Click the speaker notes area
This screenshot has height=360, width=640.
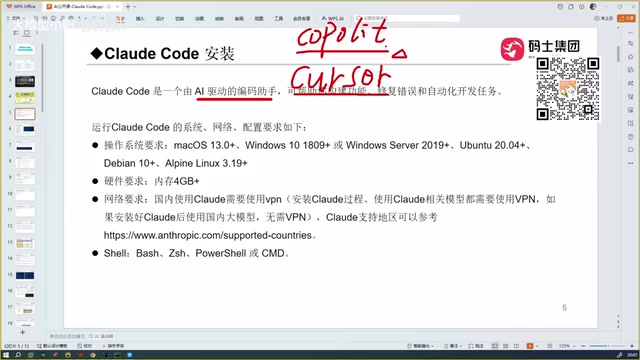click(67, 336)
